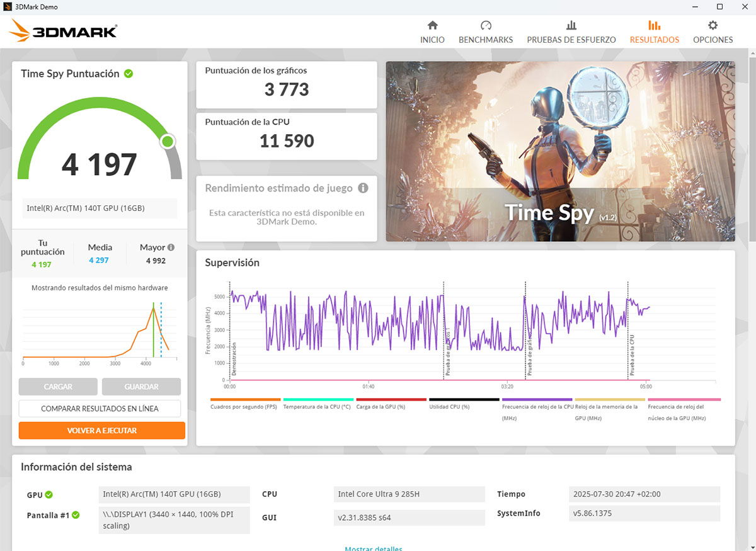Image resolution: width=756 pixels, height=551 pixels.
Task: Click the 3DMark logo in the header
Action: 64,31
